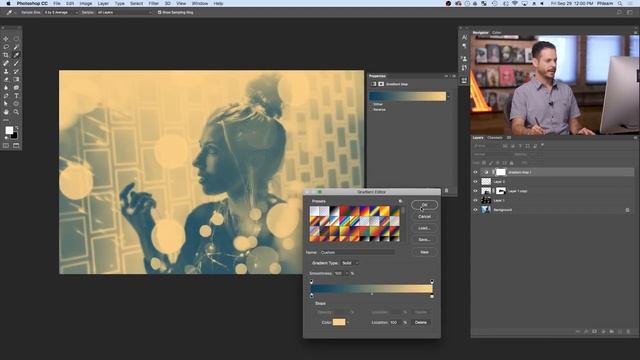Change screen mode icon in toolbox
Image resolution: width=640 pixels, height=360 pixels.
point(16,145)
